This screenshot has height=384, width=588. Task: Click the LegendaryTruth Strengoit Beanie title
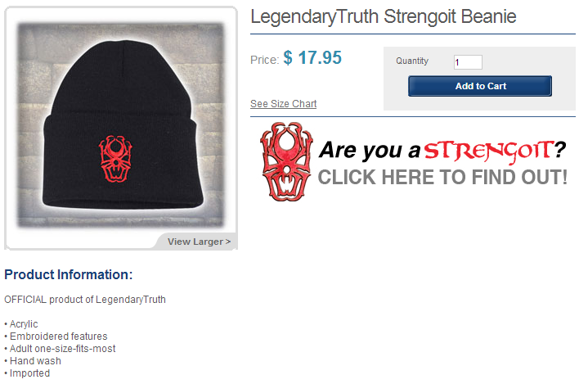click(384, 16)
